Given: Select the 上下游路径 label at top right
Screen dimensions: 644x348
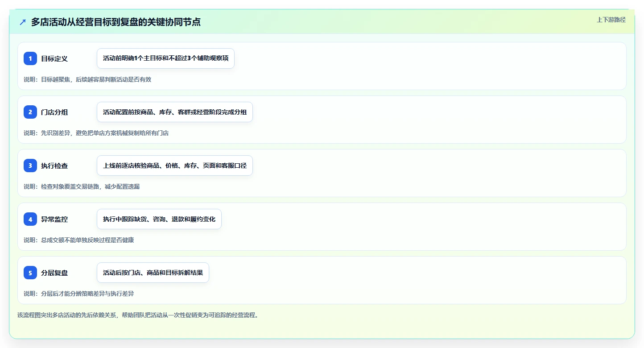Looking at the screenshot, I should 611,20.
